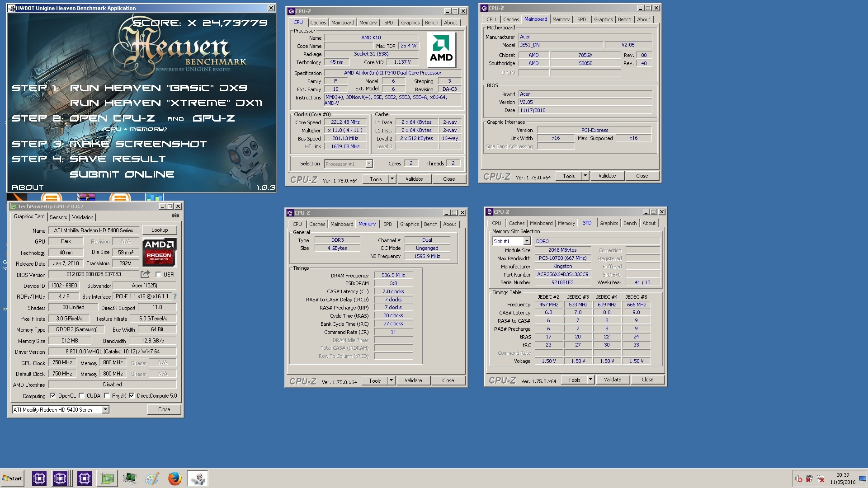Click Run Heaven Xtreme DX11

coord(166,103)
